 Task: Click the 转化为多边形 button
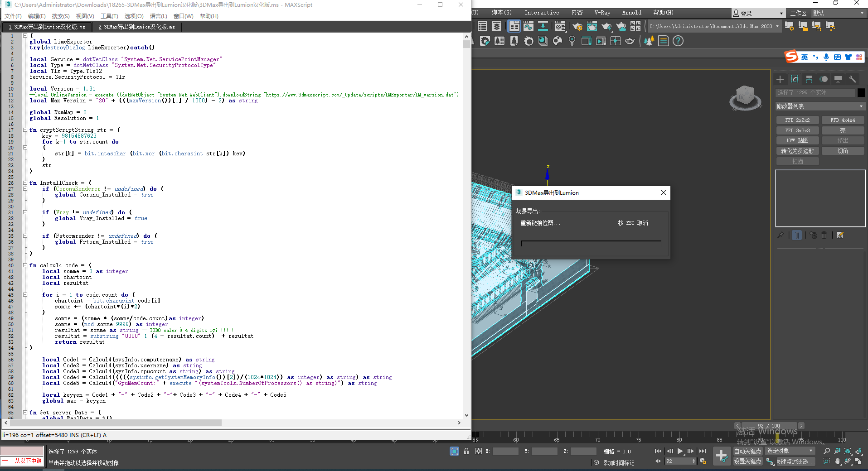point(797,151)
